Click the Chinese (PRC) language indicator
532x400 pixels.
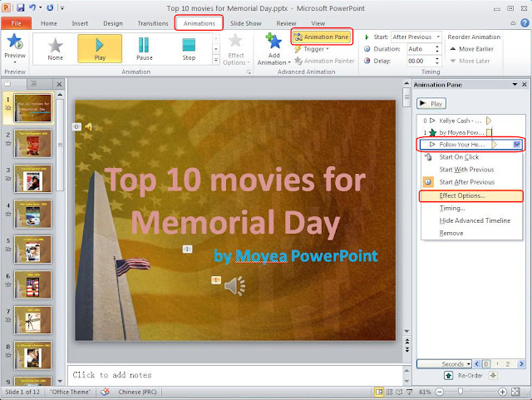pos(137,392)
